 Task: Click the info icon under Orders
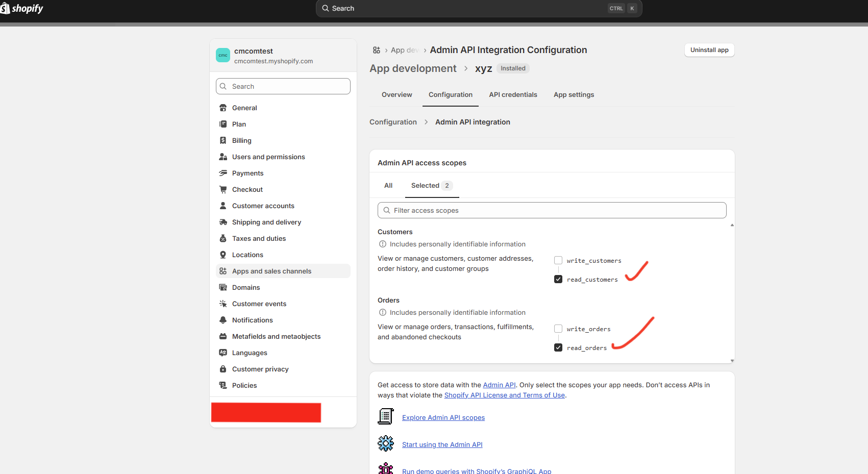(x=383, y=312)
